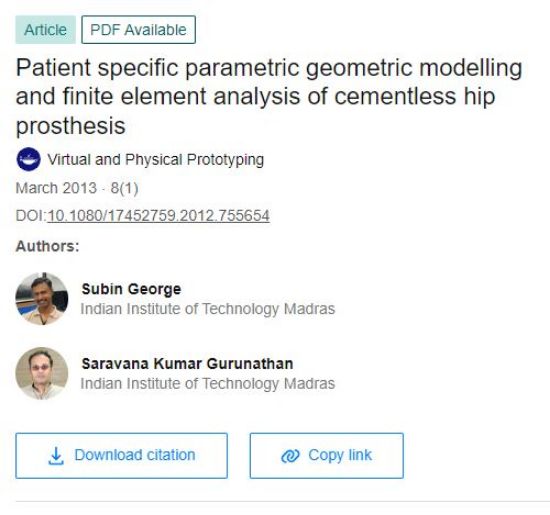
Task: Click the Copy link button text
Action: (x=340, y=455)
